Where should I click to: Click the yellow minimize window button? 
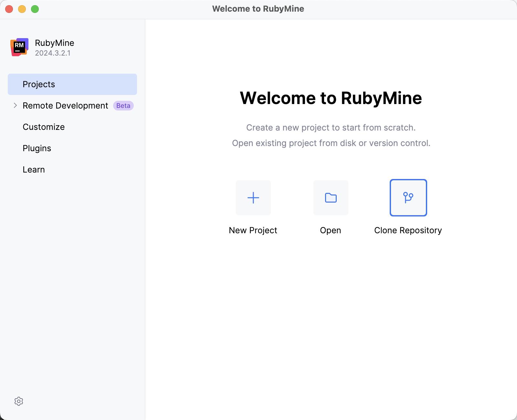tap(22, 9)
